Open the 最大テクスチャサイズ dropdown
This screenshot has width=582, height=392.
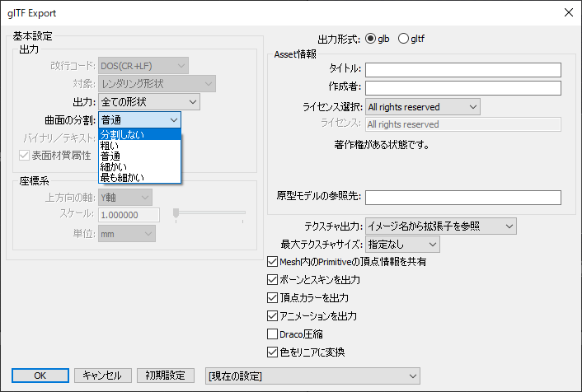coord(403,245)
